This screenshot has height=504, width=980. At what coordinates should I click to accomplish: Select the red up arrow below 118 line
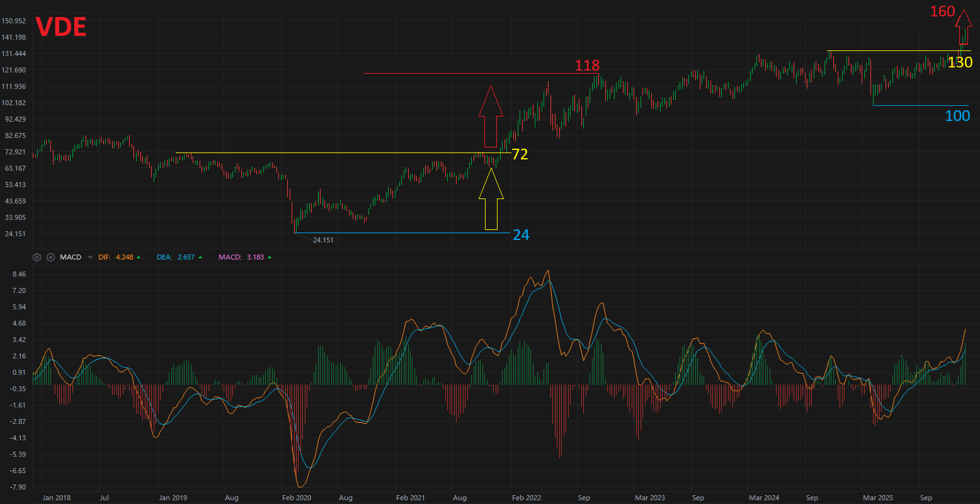point(491,117)
